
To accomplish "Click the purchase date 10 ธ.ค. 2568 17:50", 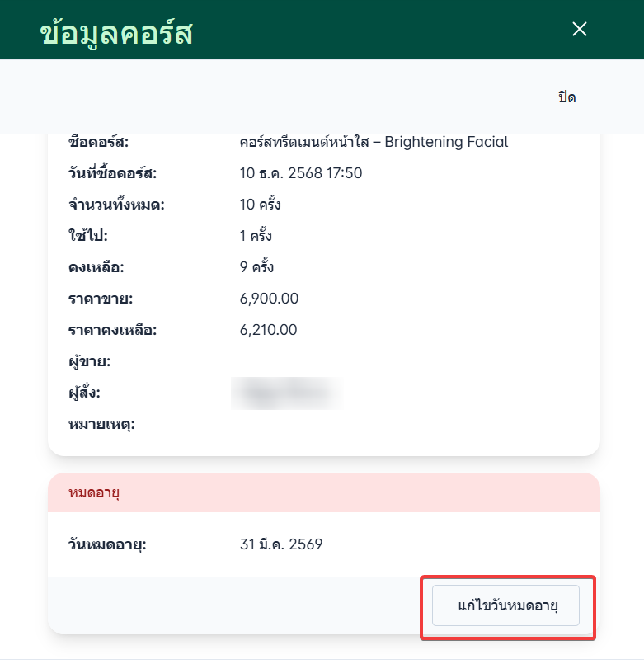I will 301,173.
